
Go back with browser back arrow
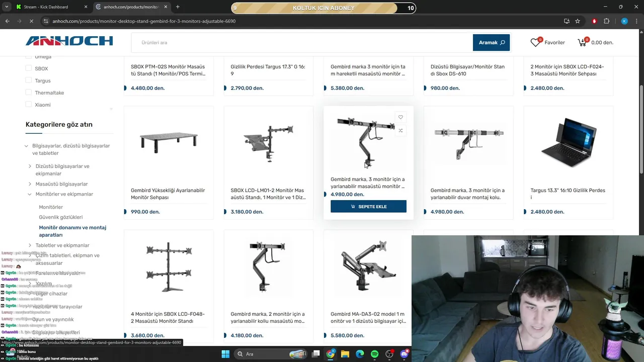click(7, 21)
